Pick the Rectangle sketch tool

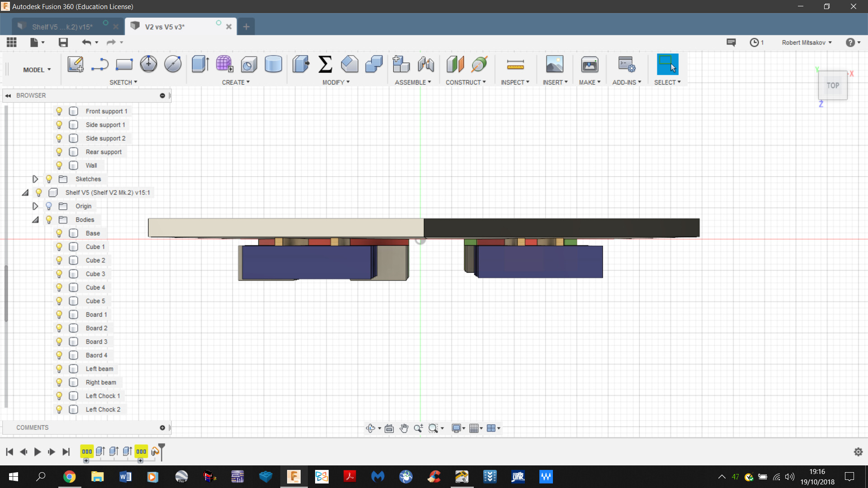click(124, 64)
